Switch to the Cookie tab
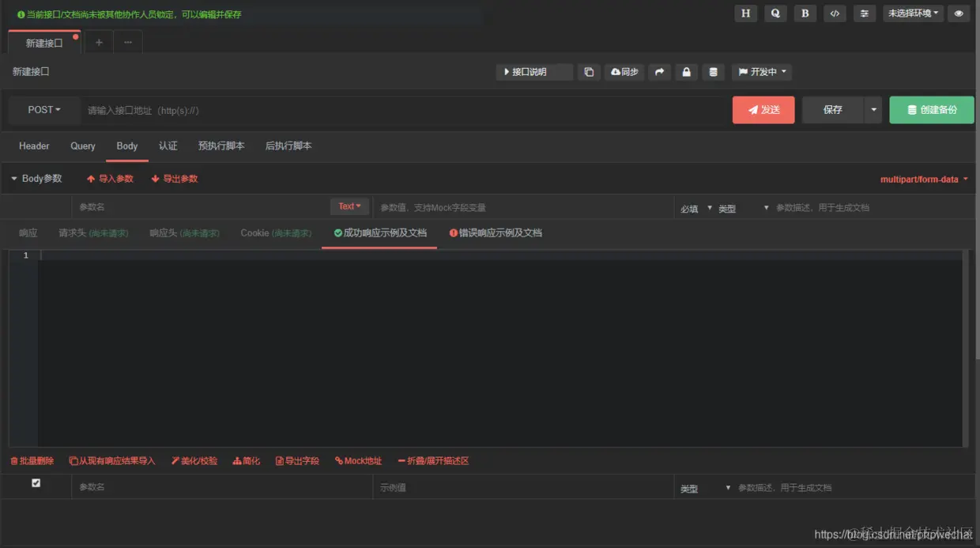 click(x=276, y=233)
